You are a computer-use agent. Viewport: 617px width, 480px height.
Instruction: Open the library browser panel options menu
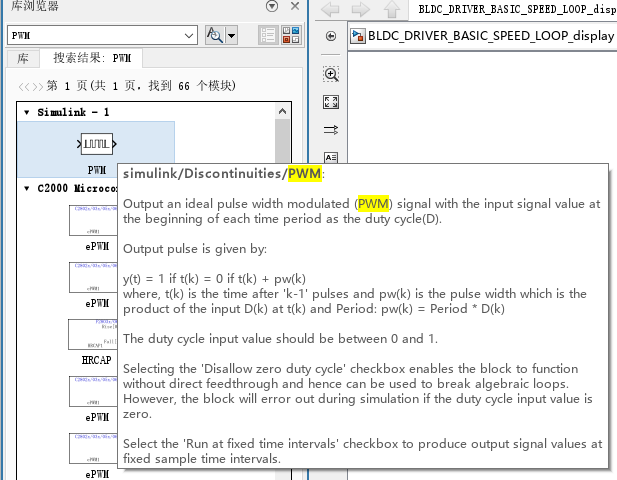pyautogui.click(x=272, y=6)
